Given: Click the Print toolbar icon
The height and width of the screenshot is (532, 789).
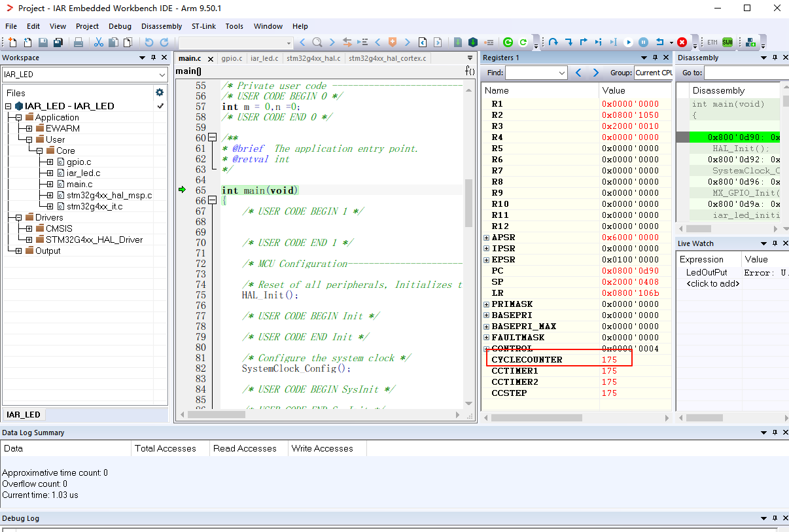Looking at the screenshot, I should [x=79, y=43].
